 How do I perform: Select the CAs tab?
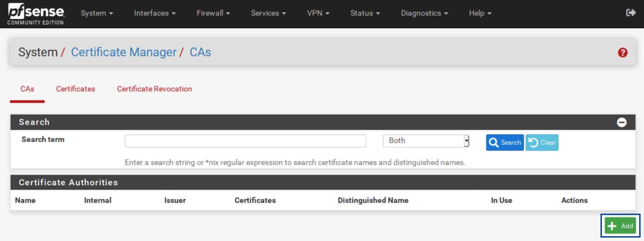click(x=27, y=89)
